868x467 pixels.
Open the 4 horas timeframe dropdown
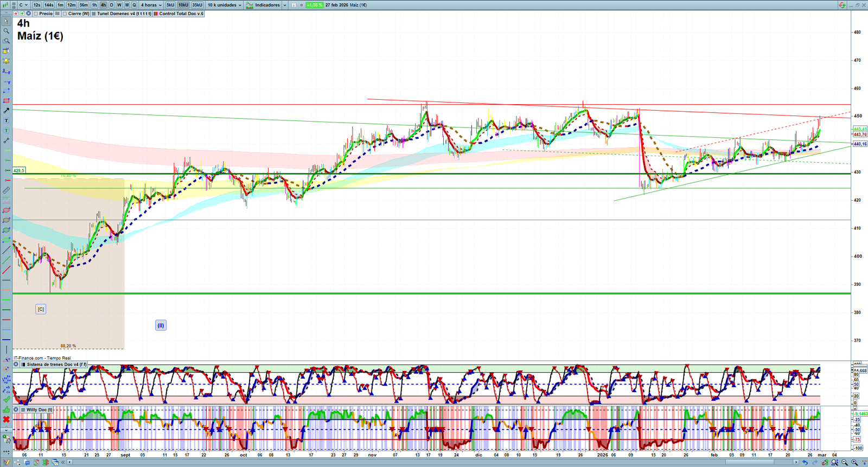tap(151, 5)
